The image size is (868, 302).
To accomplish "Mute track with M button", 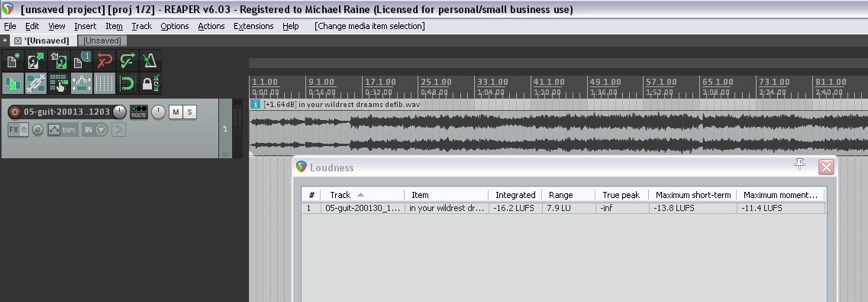I will point(176,112).
